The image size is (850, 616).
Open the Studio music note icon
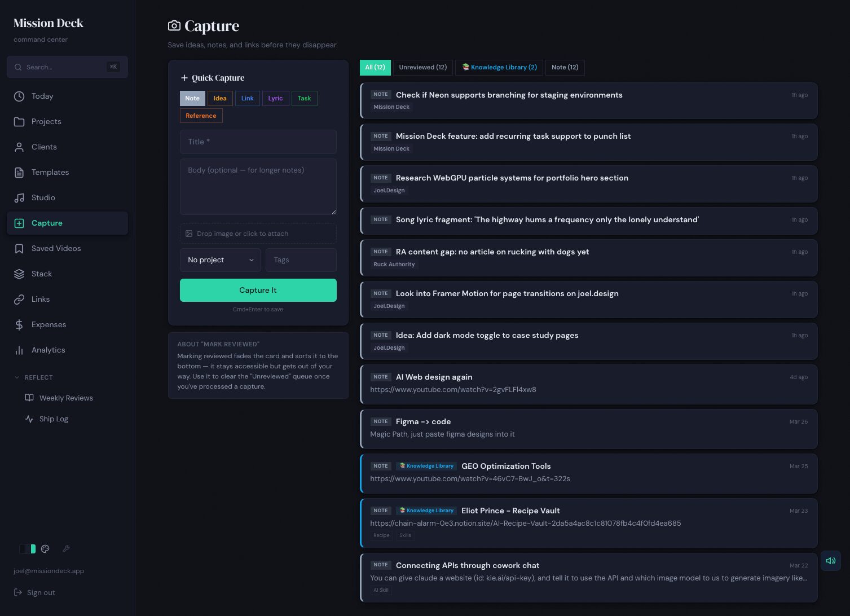pos(19,198)
